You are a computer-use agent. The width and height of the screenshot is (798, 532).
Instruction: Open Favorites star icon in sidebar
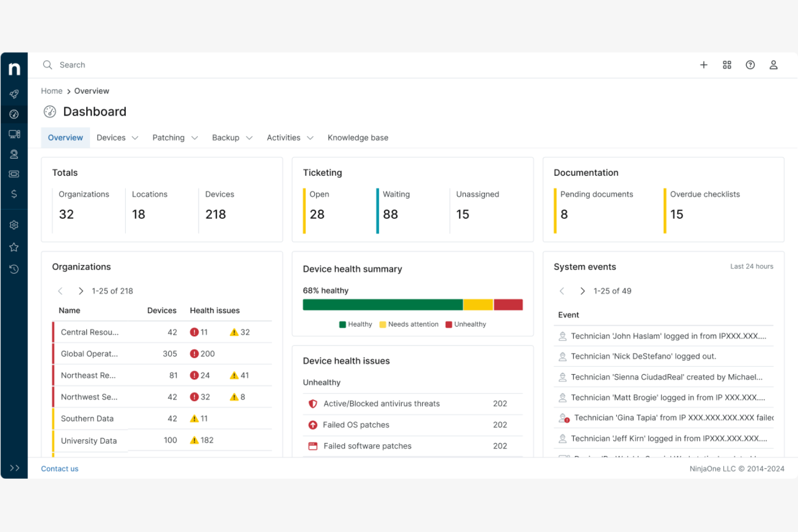[14, 247]
